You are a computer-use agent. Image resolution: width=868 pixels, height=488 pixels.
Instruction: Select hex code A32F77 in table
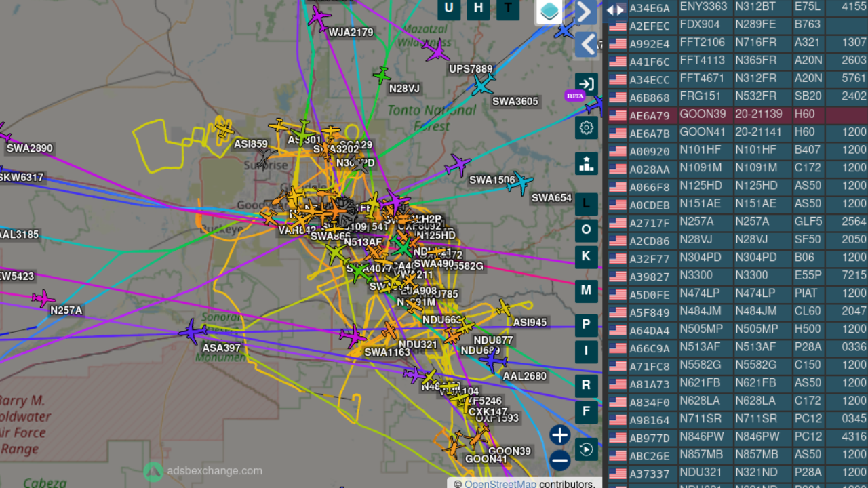(650, 259)
